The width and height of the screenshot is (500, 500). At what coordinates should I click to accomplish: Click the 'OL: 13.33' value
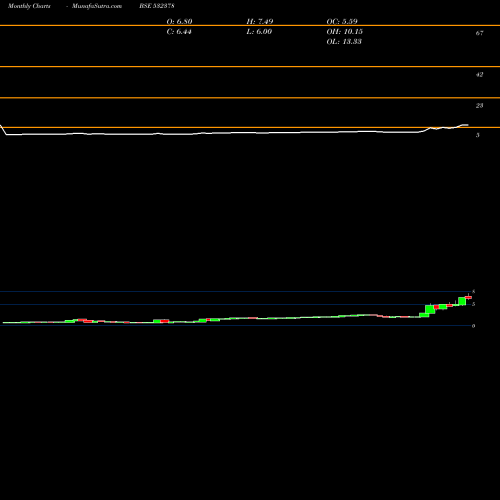pos(344,42)
